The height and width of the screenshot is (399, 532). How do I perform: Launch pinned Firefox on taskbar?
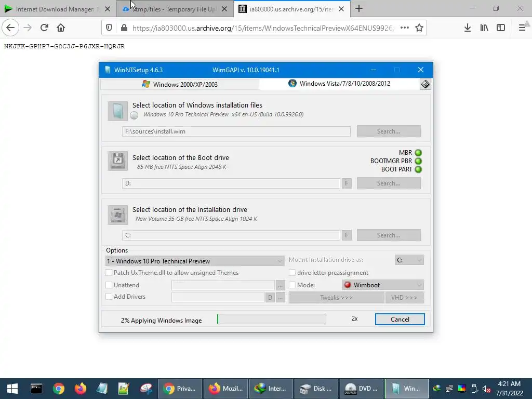click(x=81, y=389)
